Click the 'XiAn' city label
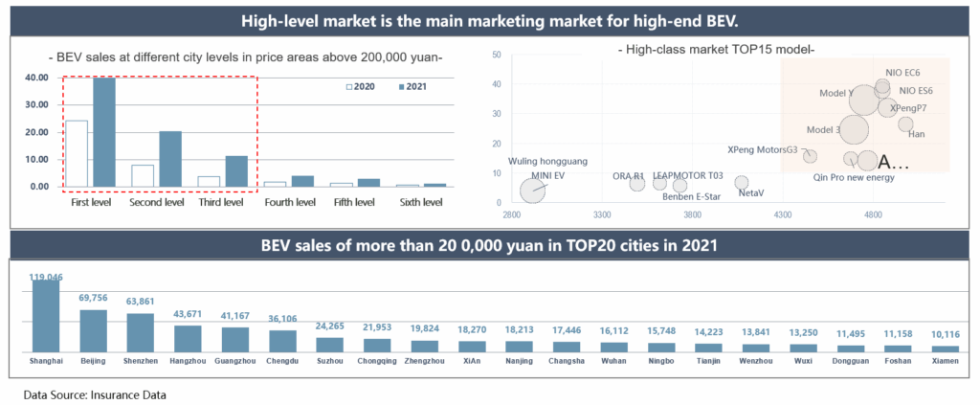The image size is (980, 405). pos(472,361)
